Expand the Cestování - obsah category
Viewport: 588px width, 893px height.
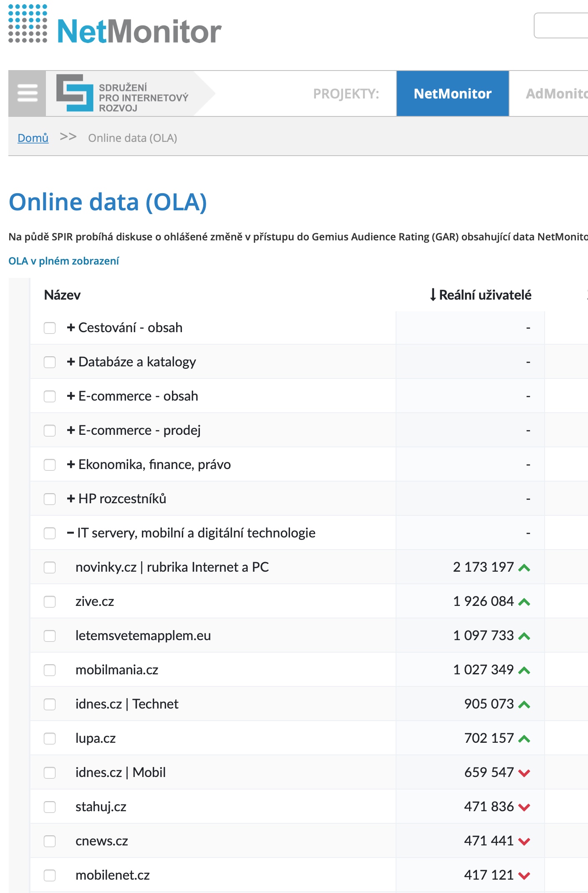pos(71,328)
